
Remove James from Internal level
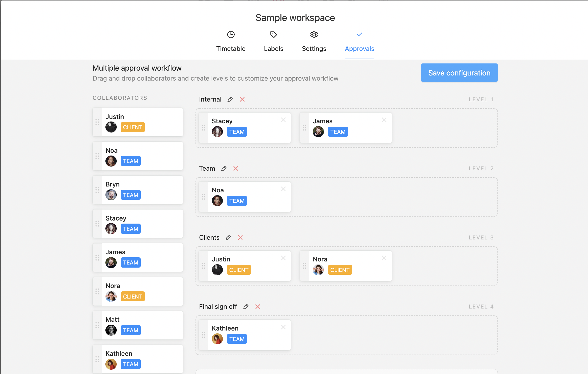pos(384,120)
